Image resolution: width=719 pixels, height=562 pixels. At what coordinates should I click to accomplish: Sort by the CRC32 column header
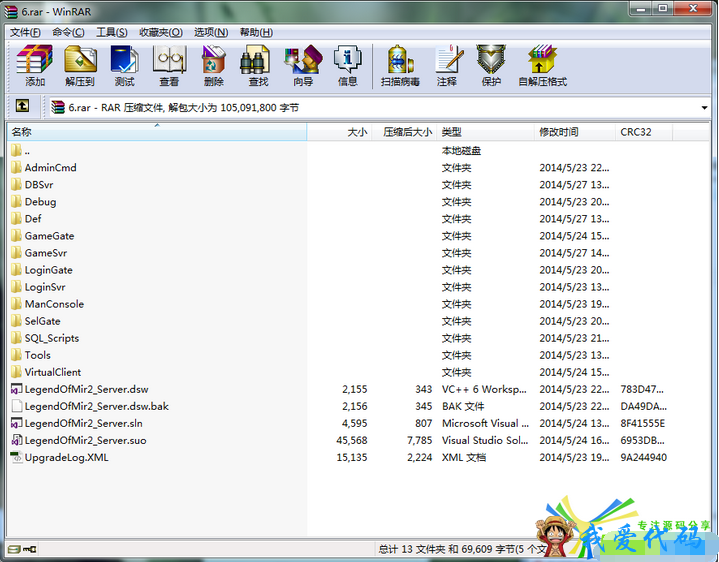[x=644, y=132]
